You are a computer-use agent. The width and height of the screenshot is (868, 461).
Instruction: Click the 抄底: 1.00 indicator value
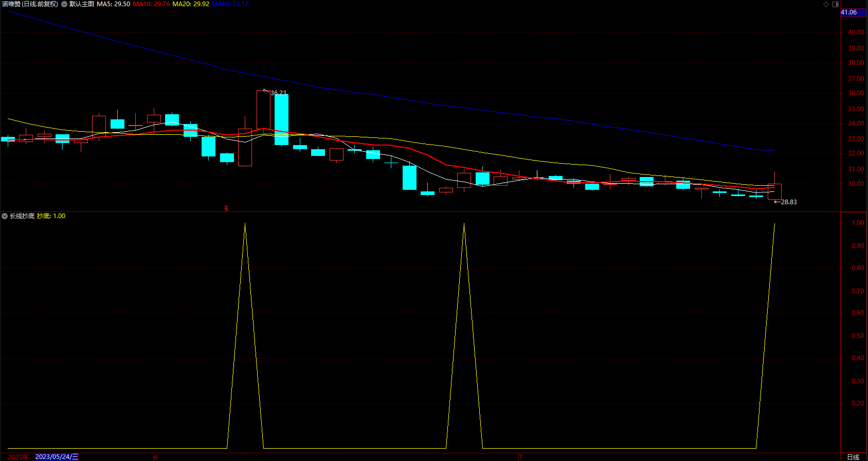point(51,216)
